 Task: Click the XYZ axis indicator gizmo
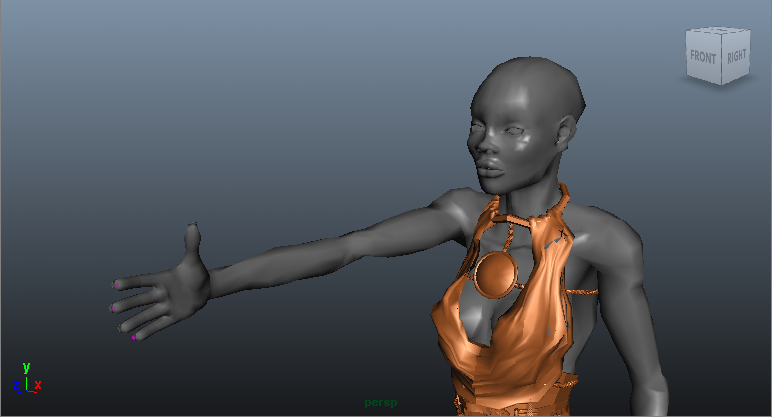coord(25,378)
